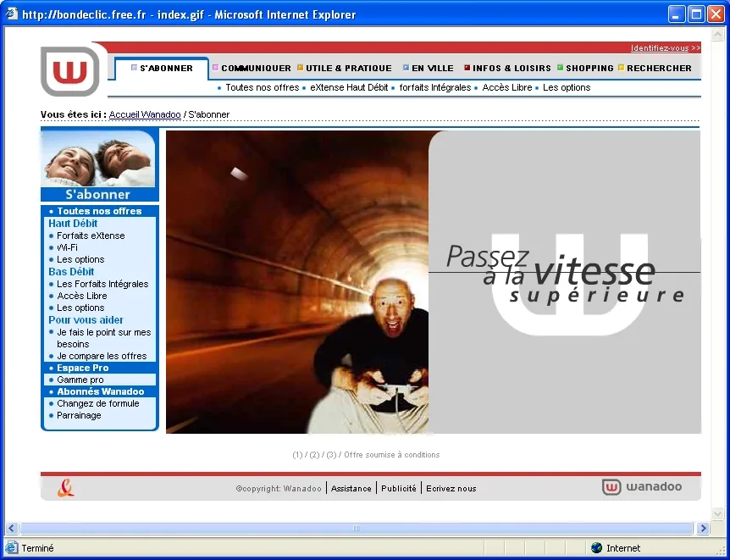Click the Passez à la vitesse supérieure slogan

click(565, 274)
